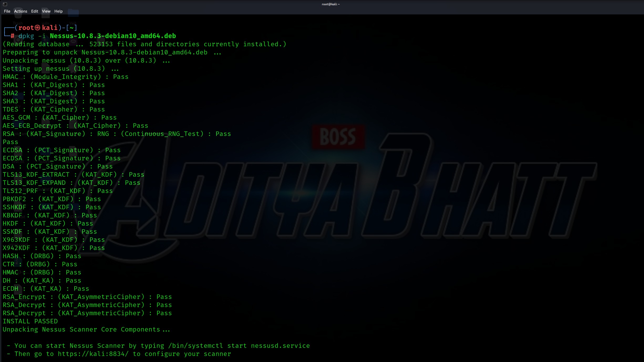Click the "/bin/systemctl start nessusd.service" command text
The height and width of the screenshot is (362, 644).
click(x=239, y=346)
